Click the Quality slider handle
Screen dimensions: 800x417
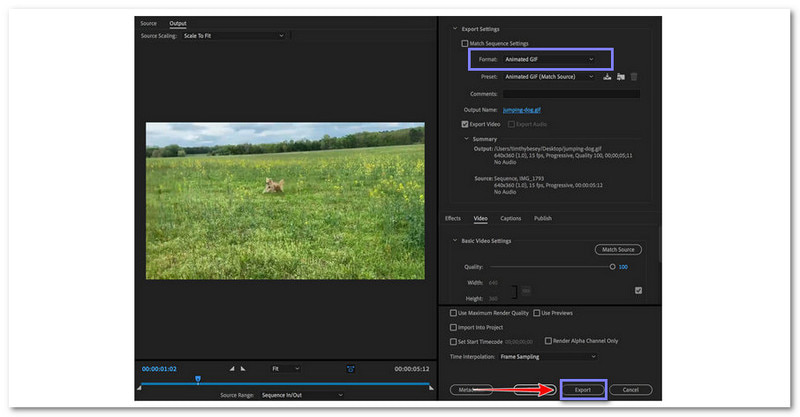click(612, 267)
